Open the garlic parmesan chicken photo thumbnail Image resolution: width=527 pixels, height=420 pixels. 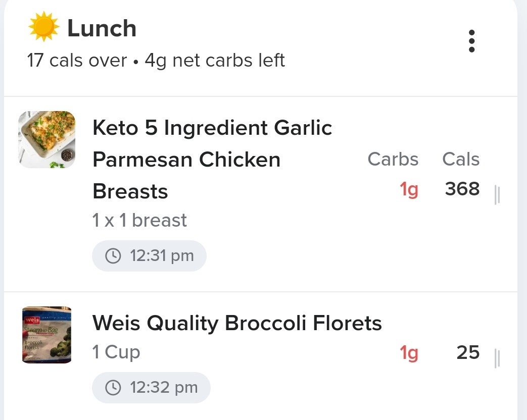[46, 139]
